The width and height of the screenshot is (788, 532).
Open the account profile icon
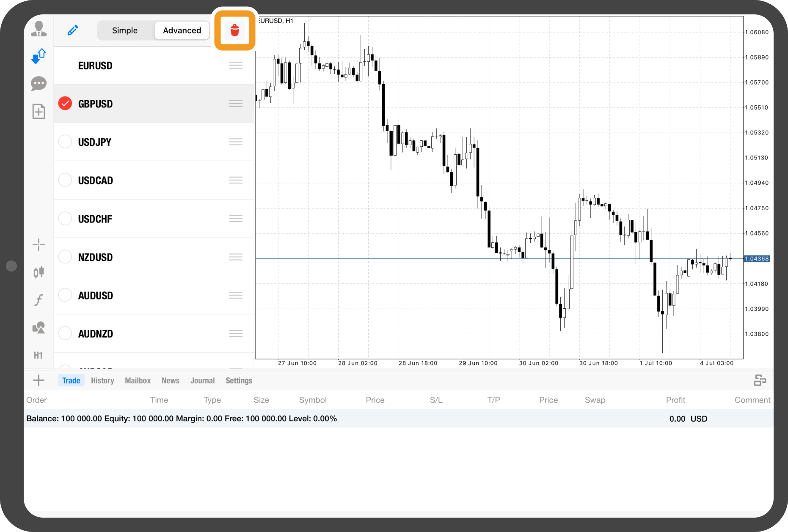click(39, 29)
